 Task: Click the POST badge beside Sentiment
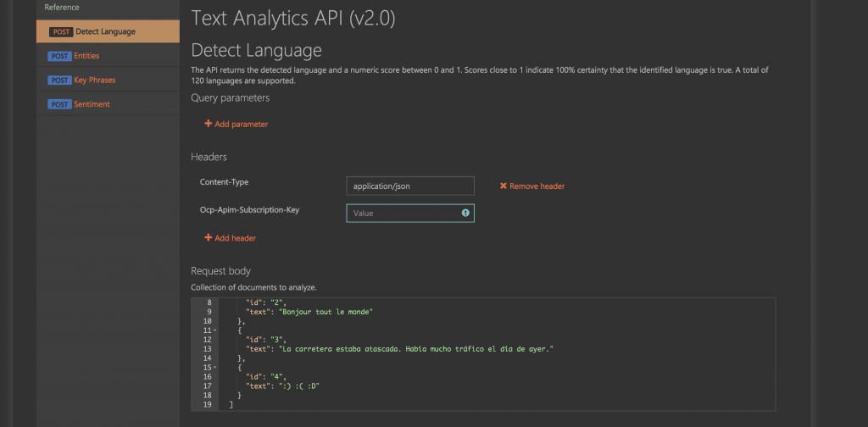coord(59,104)
